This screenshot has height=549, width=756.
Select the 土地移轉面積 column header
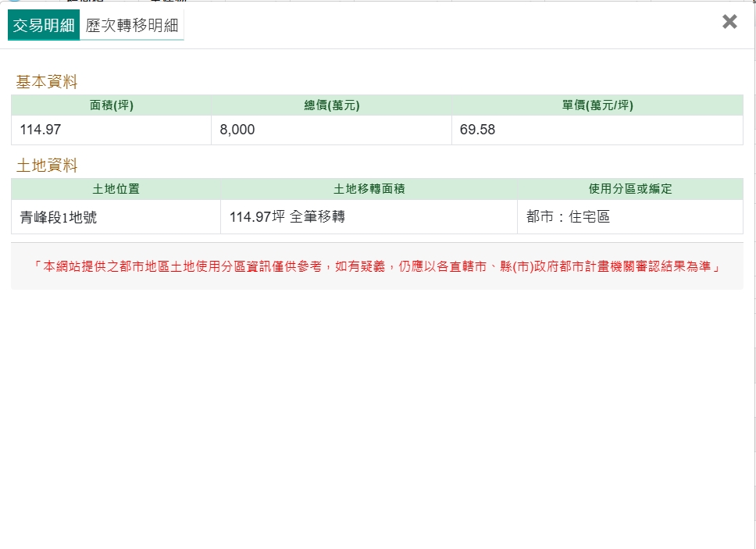[x=369, y=189]
